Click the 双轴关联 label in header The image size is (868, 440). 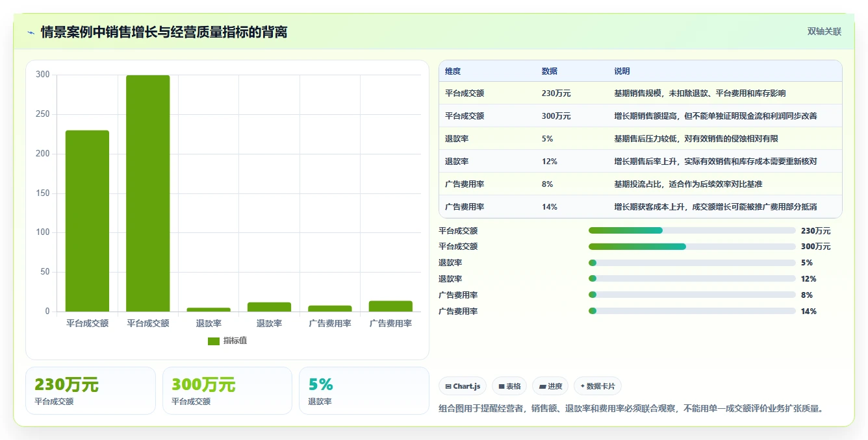824,31
